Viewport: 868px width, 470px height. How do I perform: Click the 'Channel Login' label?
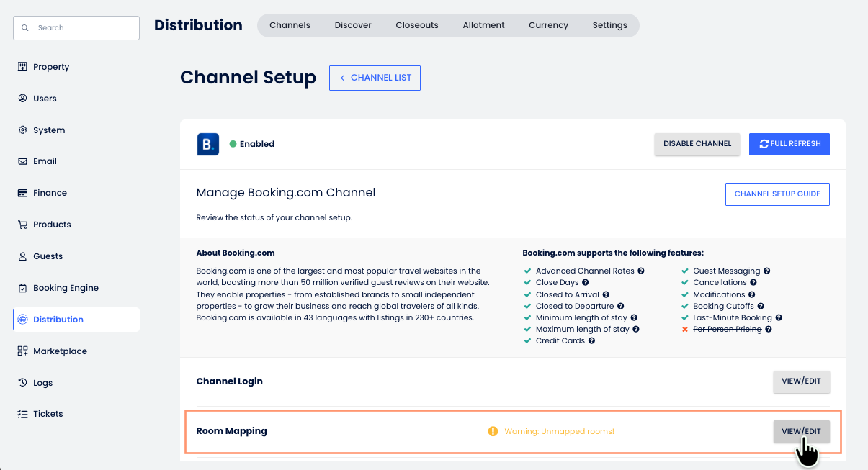point(229,381)
